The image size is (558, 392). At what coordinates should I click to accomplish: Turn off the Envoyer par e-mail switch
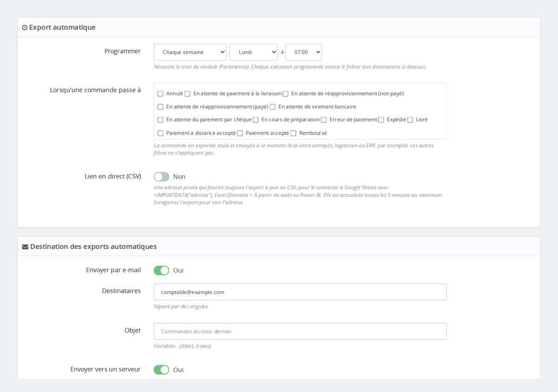pos(161,270)
